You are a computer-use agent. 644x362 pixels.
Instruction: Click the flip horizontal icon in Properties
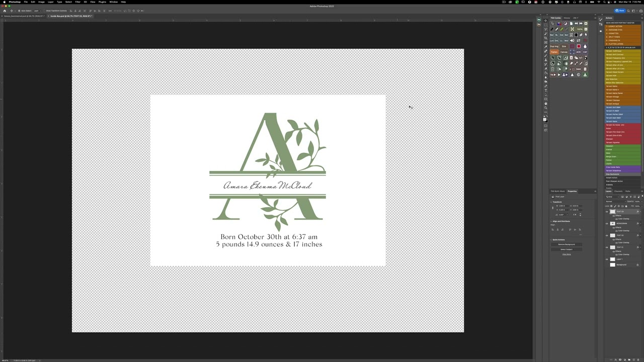(575, 215)
